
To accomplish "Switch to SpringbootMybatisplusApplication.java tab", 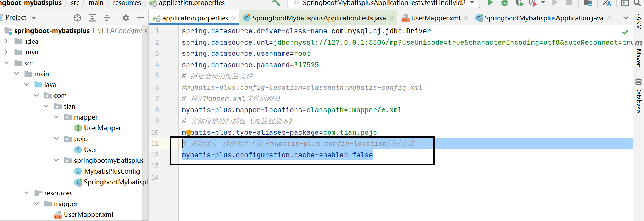I will click(544, 18).
